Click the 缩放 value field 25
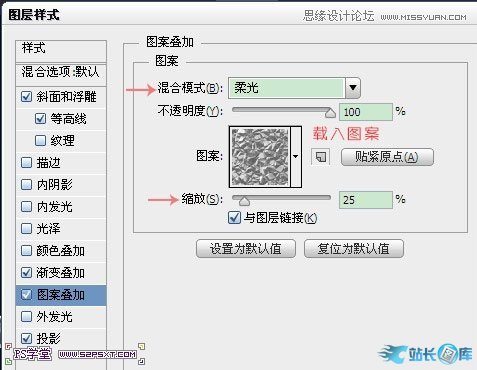The width and height of the screenshot is (477, 370). pyautogui.click(x=366, y=200)
